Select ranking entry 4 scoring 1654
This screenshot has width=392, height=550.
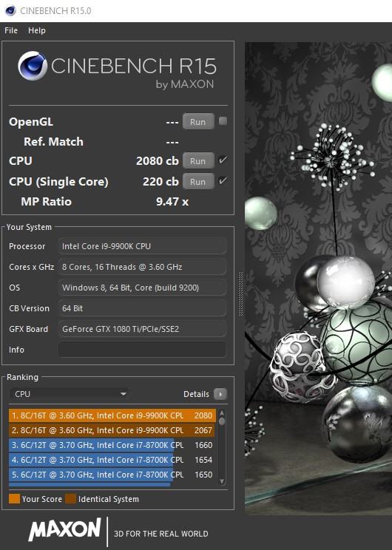[x=112, y=460]
